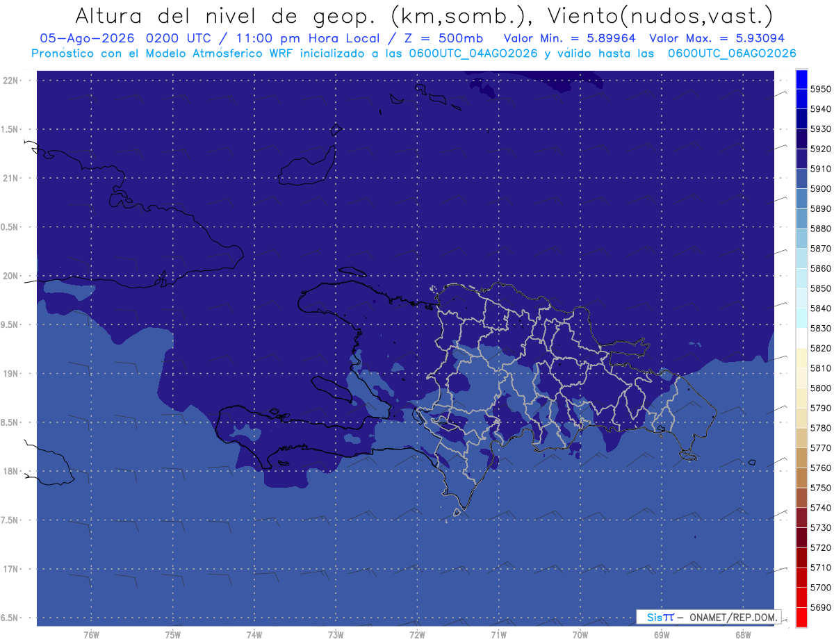Click the '70W' longitude label
This screenshot has width=834, height=644.
click(x=580, y=635)
